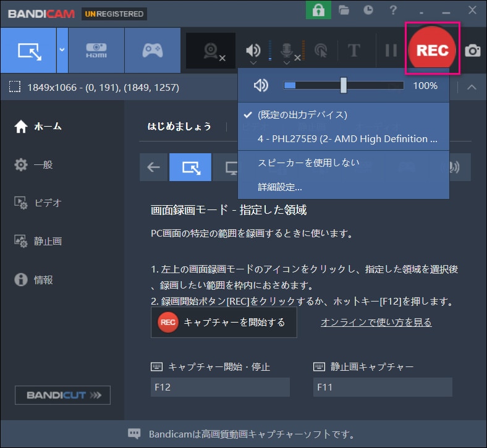
Task: Capture screenshot with camera icon
Action: click(473, 51)
